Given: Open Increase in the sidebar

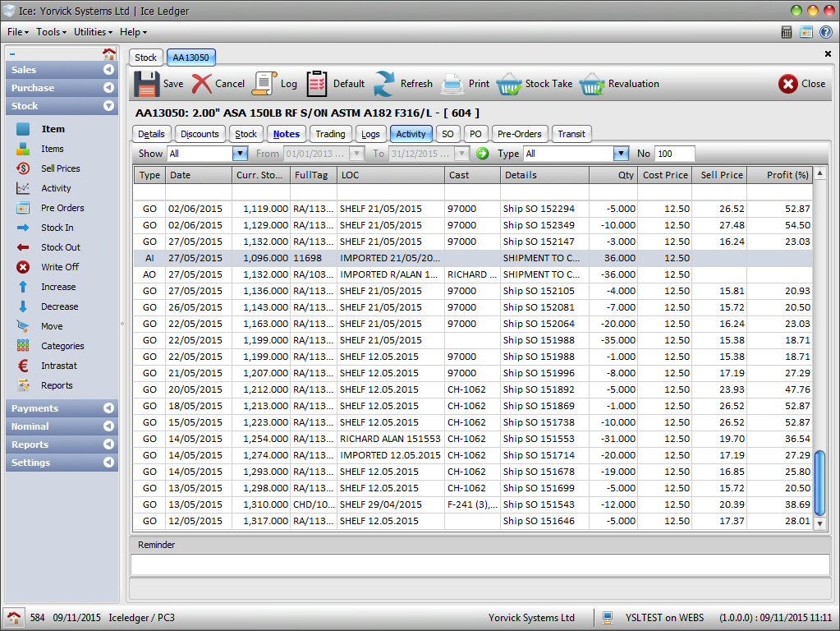Looking at the screenshot, I should click(58, 287).
